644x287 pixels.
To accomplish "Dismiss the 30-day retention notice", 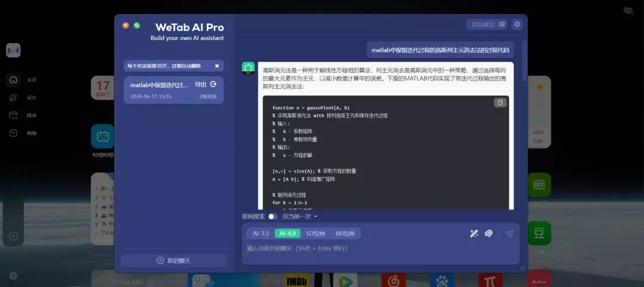I will [217, 66].
